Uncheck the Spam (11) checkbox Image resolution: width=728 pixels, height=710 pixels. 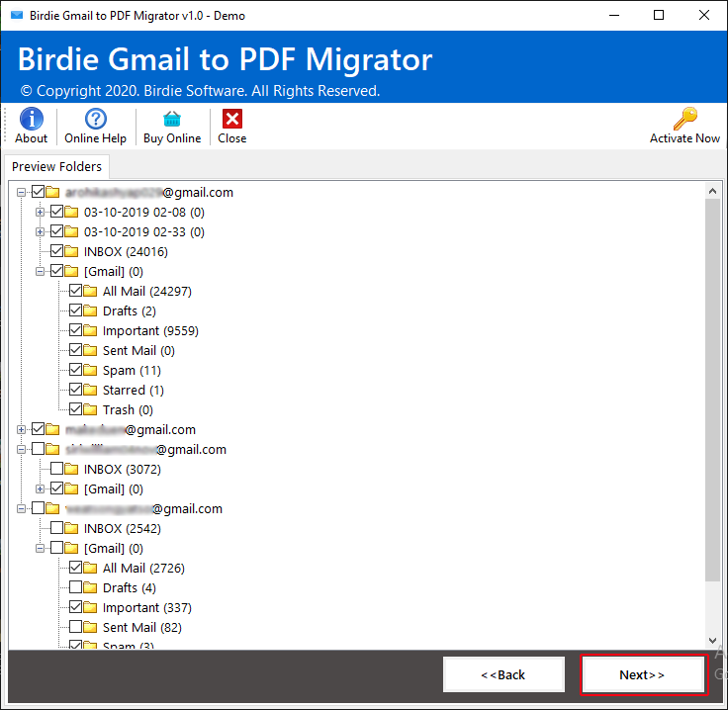(x=76, y=370)
